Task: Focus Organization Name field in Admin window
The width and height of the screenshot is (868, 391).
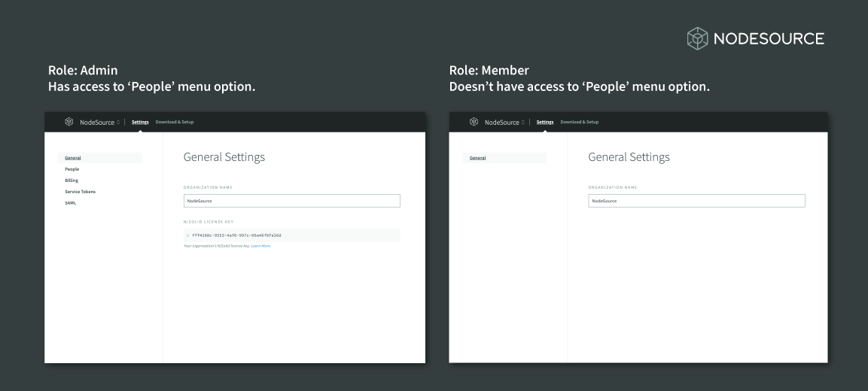Action: (x=292, y=201)
